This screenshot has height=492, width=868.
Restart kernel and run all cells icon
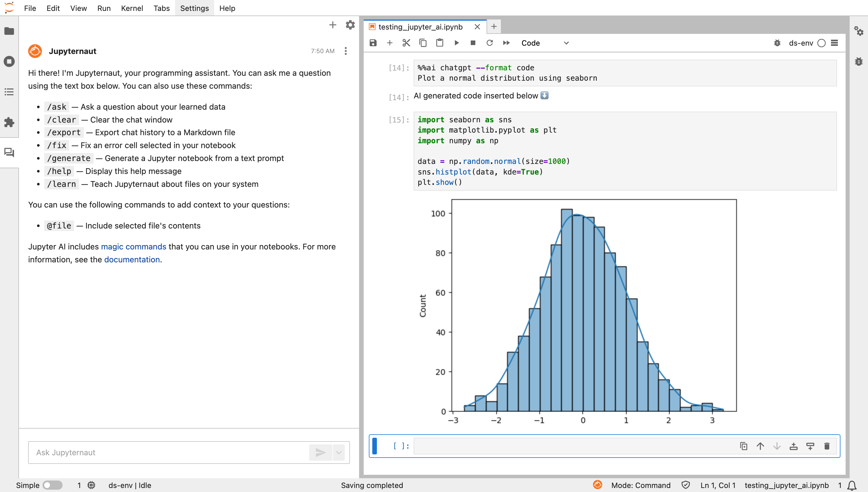[506, 43]
